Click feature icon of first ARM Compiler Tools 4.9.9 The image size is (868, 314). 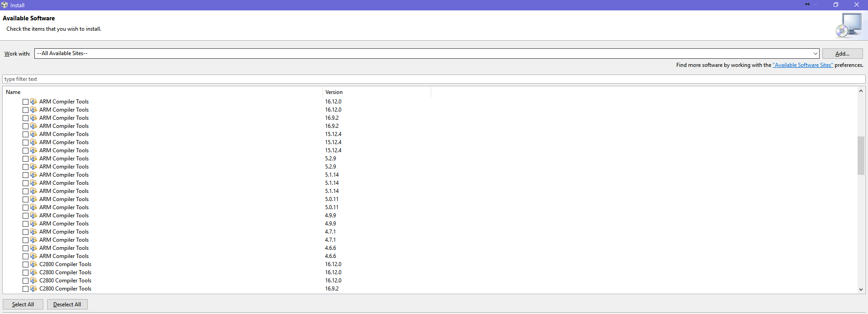33,216
